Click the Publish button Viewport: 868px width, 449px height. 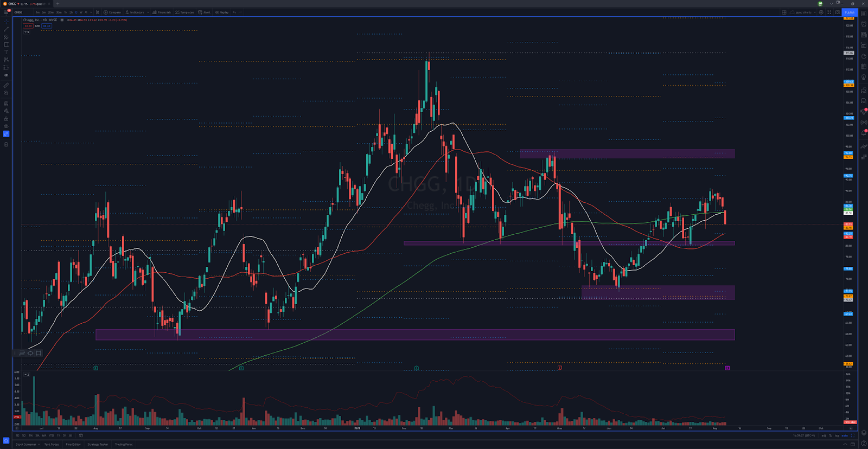point(850,12)
